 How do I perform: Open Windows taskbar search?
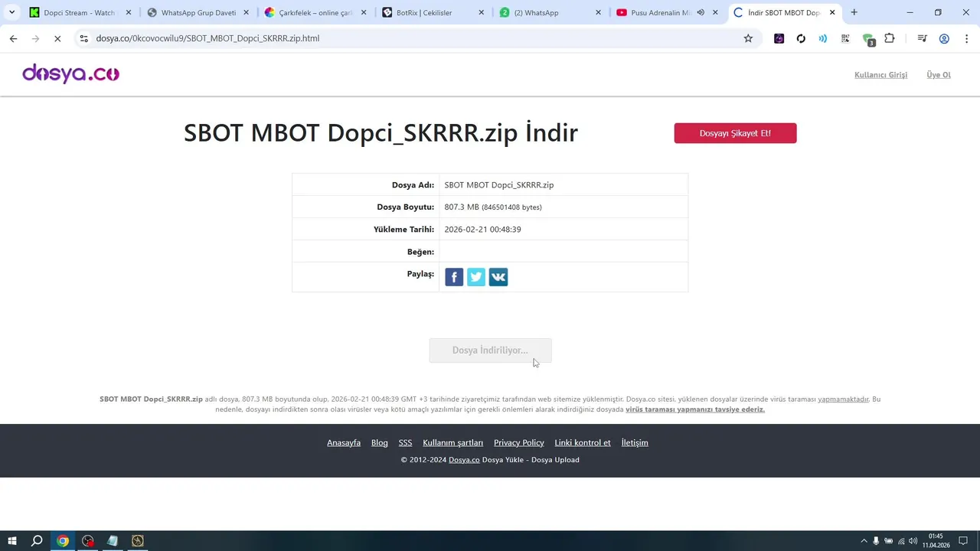pos(37,541)
